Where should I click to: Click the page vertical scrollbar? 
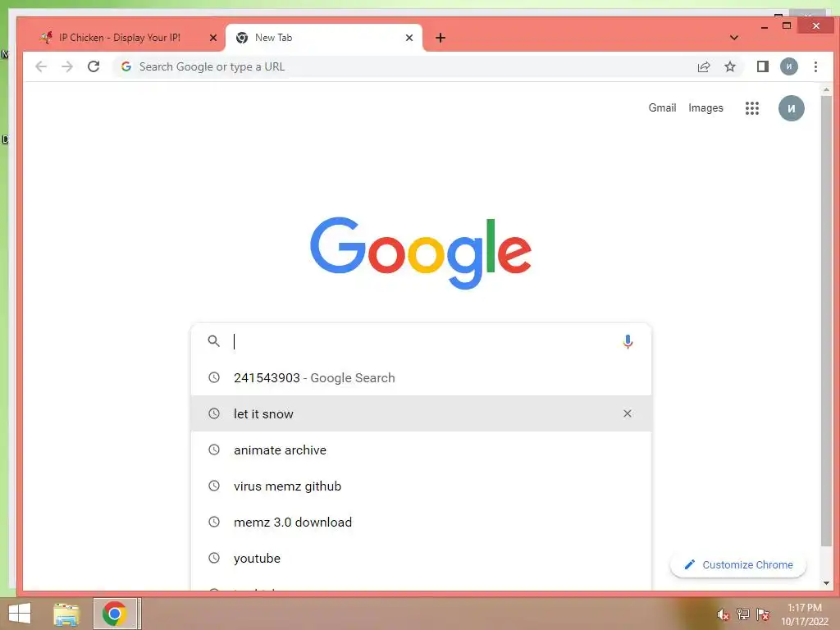(x=826, y=322)
